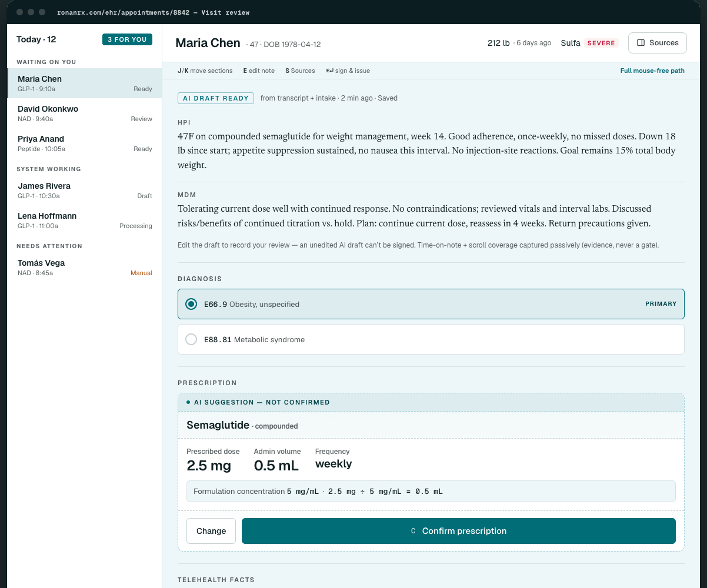Confirm the semaglutide prescription
This screenshot has width=707, height=588.
(x=459, y=531)
